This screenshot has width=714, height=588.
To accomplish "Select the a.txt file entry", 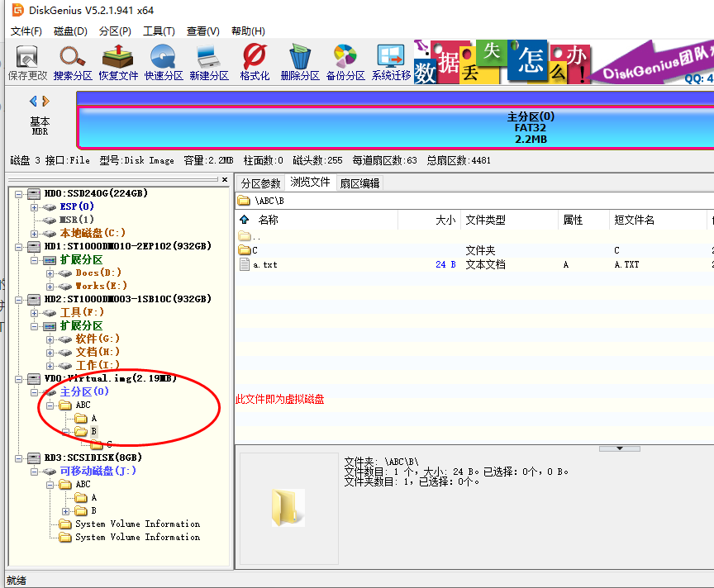I will point(259,265).
